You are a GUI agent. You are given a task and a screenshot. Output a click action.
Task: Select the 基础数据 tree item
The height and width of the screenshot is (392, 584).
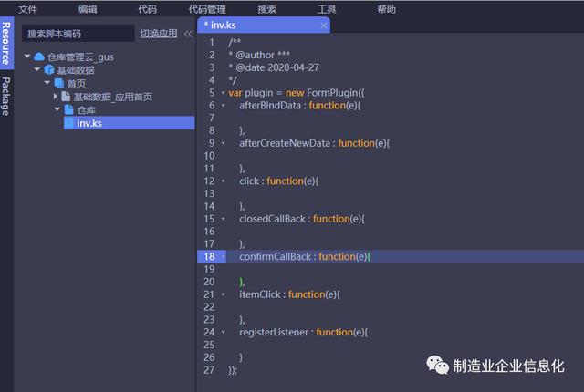pos(76,70)
